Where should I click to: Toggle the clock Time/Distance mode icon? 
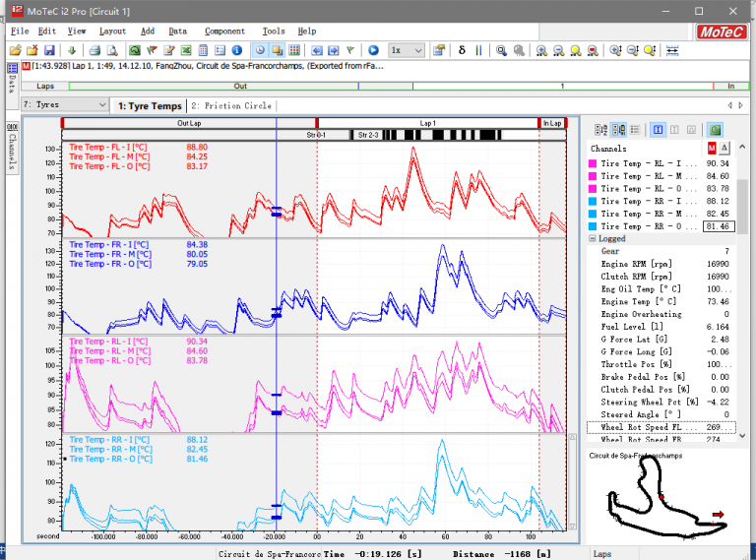[260, 50]
